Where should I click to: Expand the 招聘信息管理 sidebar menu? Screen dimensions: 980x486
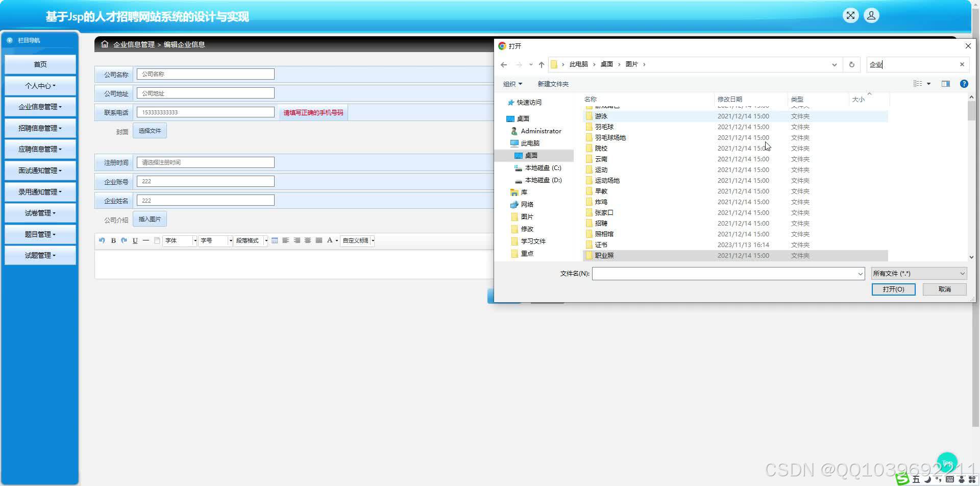tap(40, 128)
